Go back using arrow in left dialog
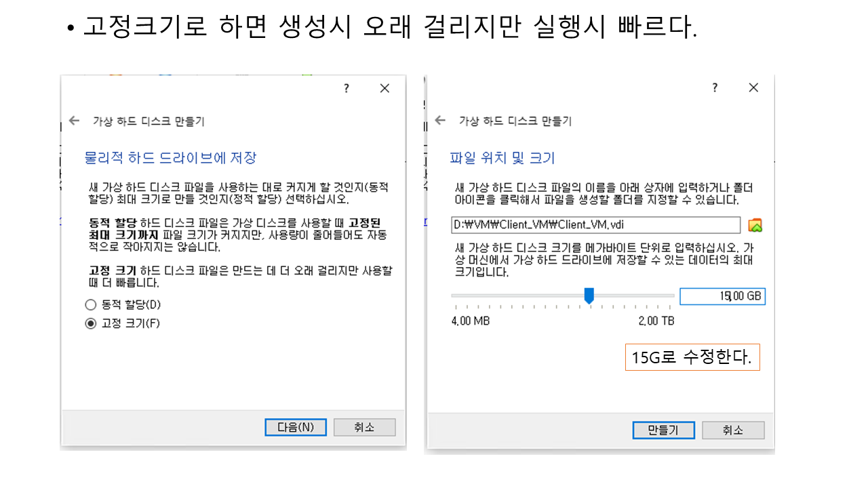Image resolution: width=868 pixels, height=488 pixels. (x=75, y=121)
